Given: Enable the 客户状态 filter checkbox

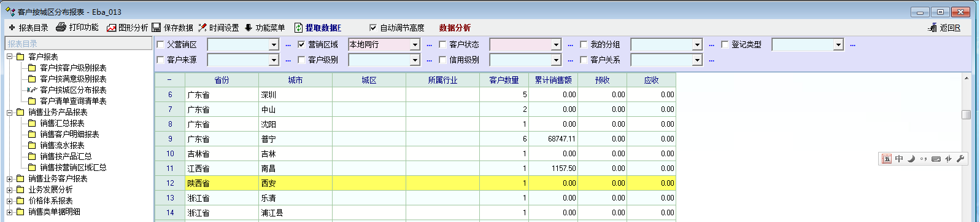Looking at the screenshot, I should tap(442, 44).
